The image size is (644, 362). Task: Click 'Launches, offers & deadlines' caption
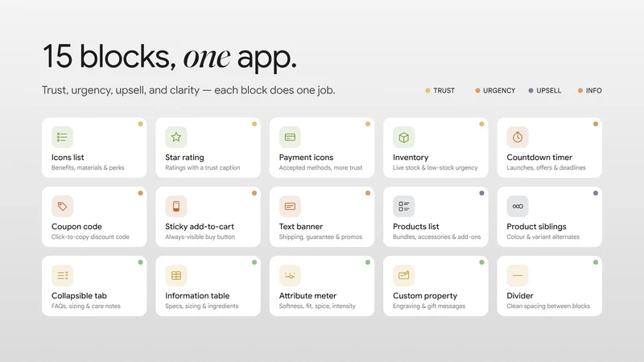point(546,167)
